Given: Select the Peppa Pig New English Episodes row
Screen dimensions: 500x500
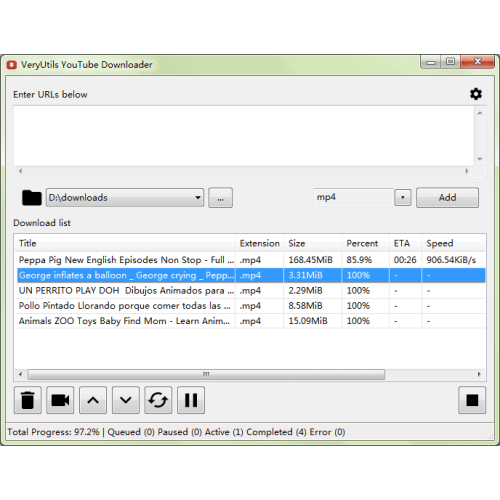Looking at the screenshot, I should (x=250, y=260).
